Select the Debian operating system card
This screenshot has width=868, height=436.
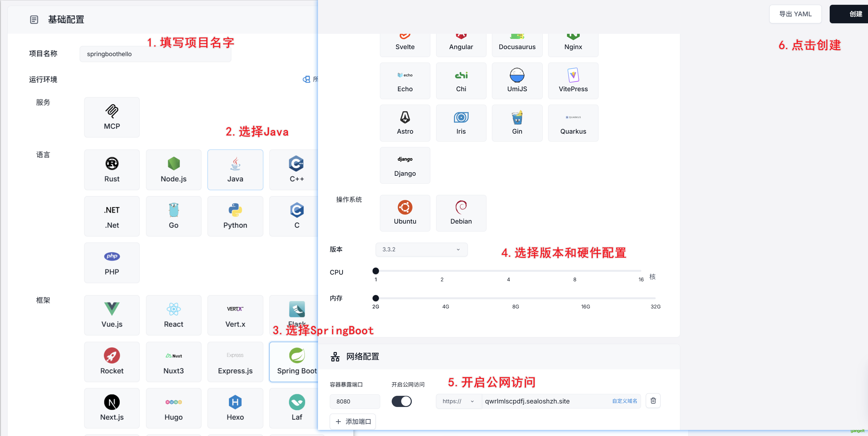click(x=461, y=213)
